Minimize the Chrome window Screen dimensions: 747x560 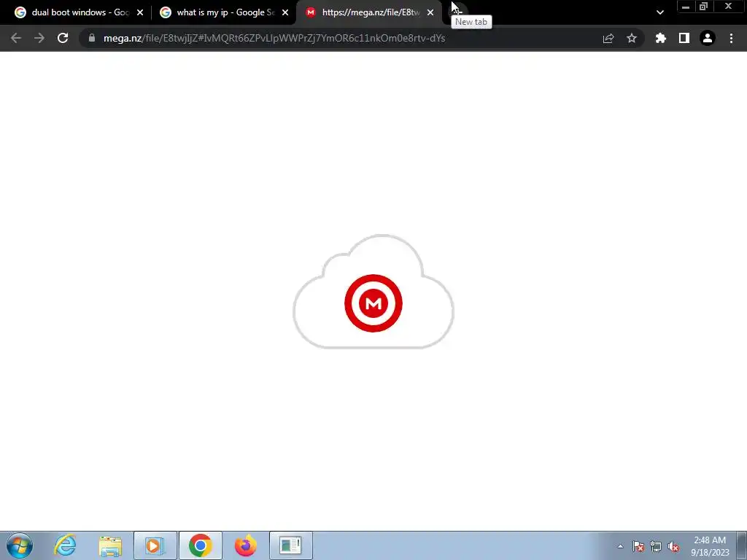click(x=686, y=7)
